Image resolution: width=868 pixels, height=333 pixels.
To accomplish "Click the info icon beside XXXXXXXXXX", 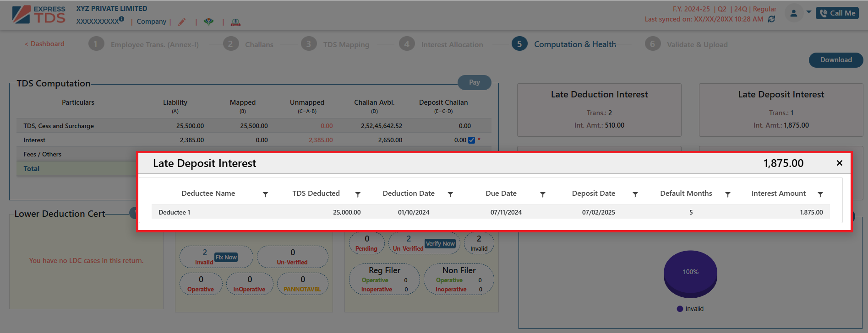I will tap(121, 19).
